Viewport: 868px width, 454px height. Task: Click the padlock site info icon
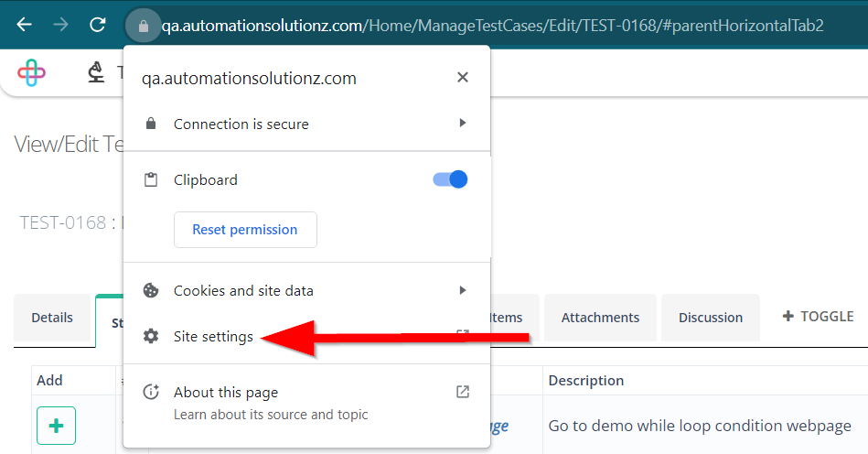click(x=143, y=26)
